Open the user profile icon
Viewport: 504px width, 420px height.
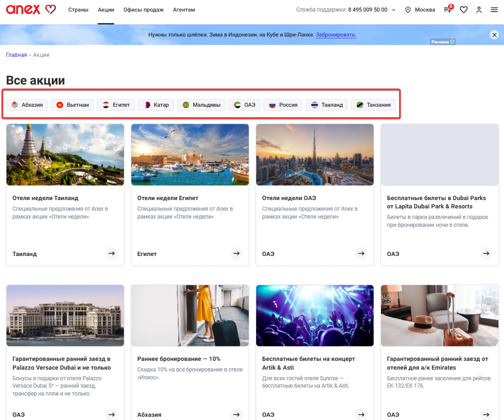point(479,10)
